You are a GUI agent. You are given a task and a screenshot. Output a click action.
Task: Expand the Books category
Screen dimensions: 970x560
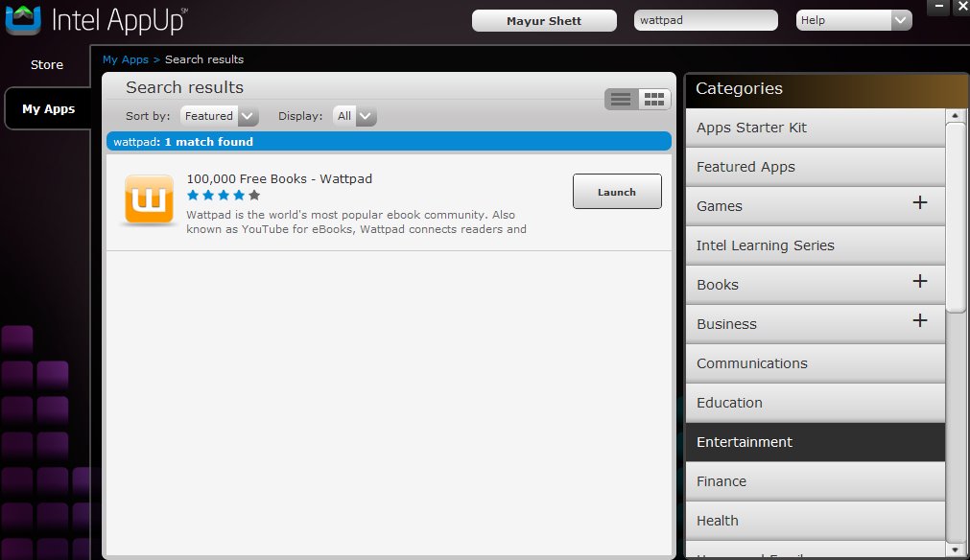[x=919, y=283]
